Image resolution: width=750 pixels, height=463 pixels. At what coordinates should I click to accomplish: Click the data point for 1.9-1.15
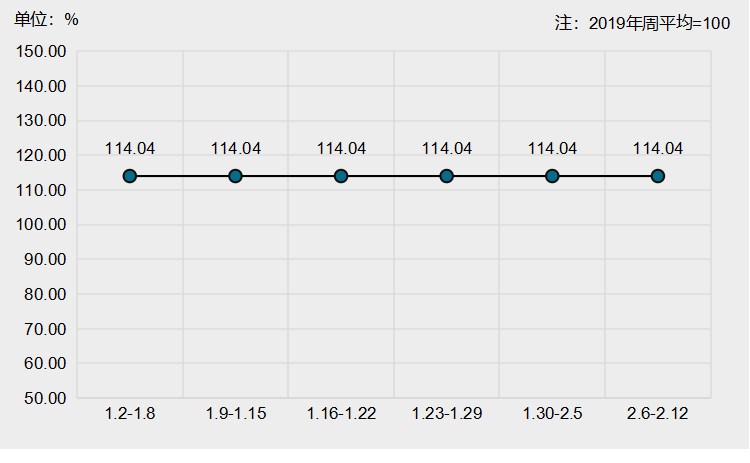235,176
